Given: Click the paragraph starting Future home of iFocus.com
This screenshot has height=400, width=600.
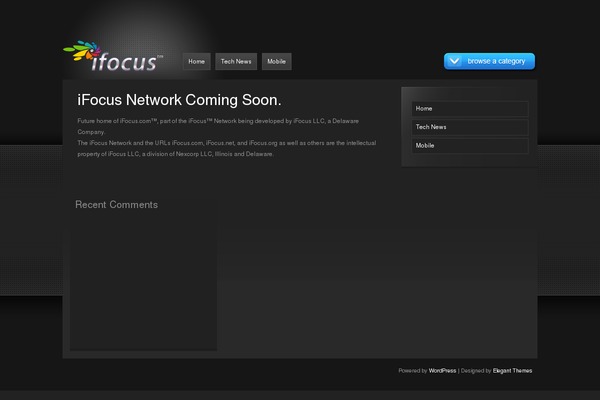Looking at the screenshot, I should coord(218,126).
